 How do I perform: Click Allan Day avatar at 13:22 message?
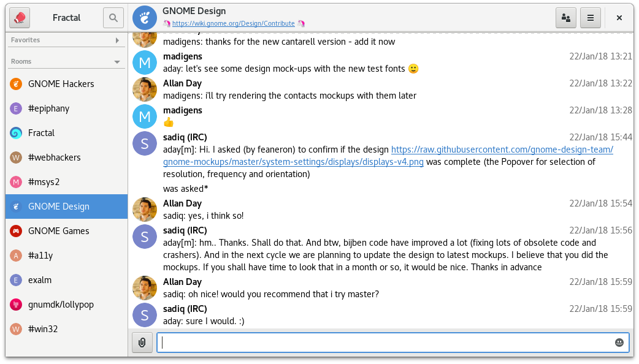(x=145, y=89)
